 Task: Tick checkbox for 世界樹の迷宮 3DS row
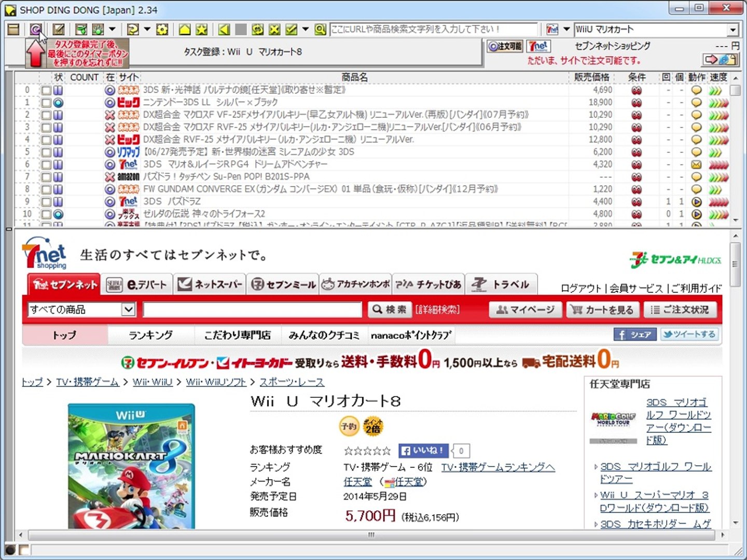pos(46,152)
